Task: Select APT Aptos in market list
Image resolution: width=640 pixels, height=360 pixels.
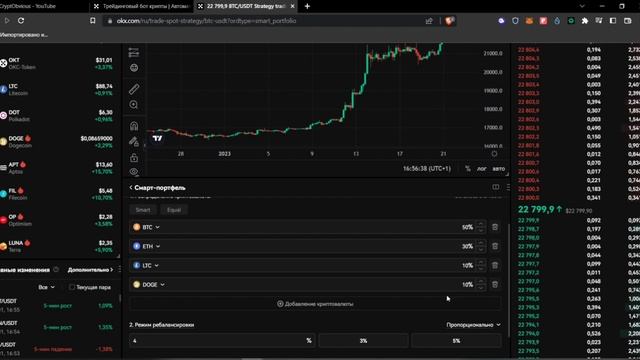Action: coord(57,168)
